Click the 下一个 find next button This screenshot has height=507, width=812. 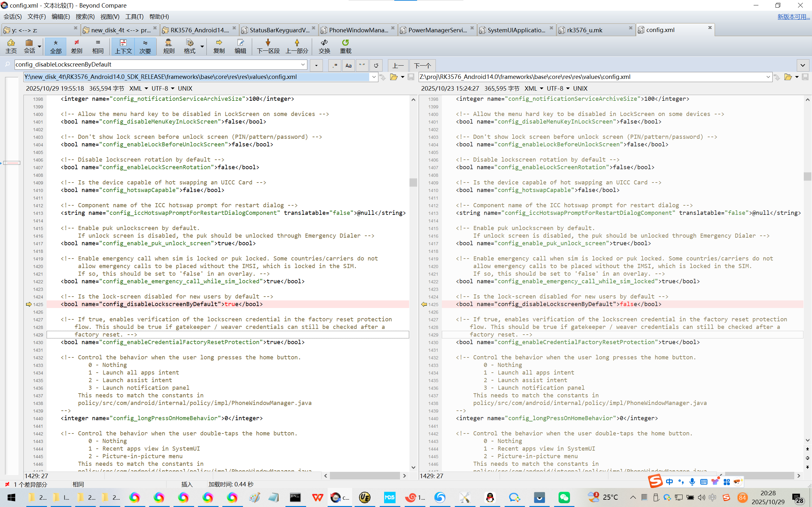point(422,65)
